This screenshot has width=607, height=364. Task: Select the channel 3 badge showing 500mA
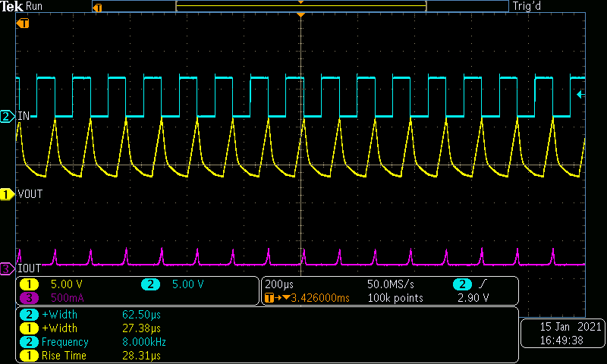[29, 297]
